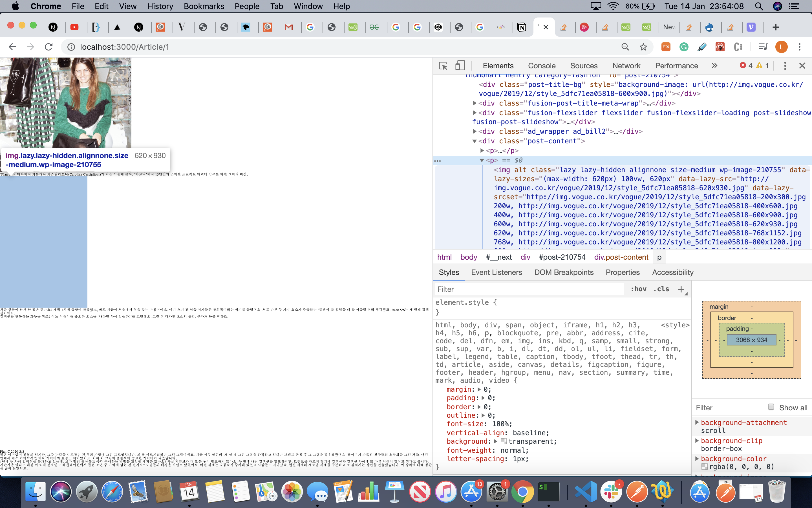The height and width of the screenshot is (508, 812).
Task: Open the DOM Breakpoints pane
Action: click(x=564, y=272)
